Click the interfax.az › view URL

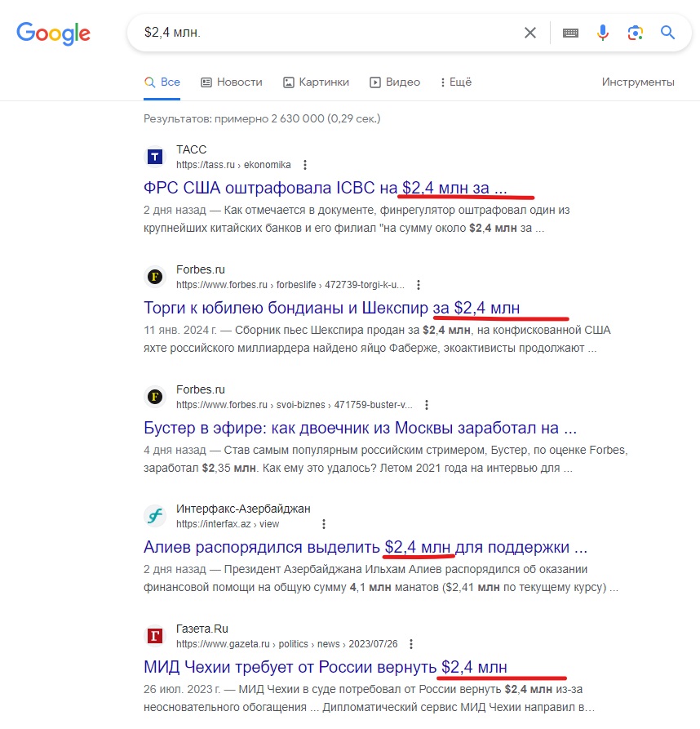228,524
